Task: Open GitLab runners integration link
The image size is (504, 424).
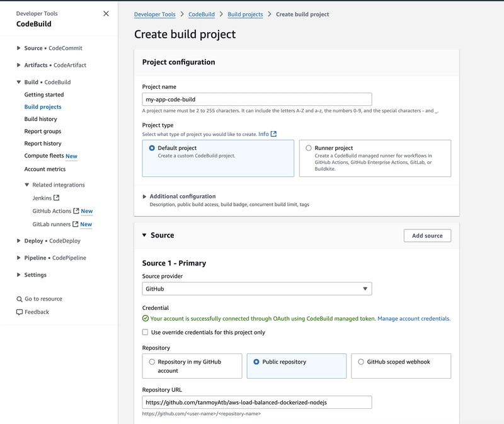Action: pos(52,224)
